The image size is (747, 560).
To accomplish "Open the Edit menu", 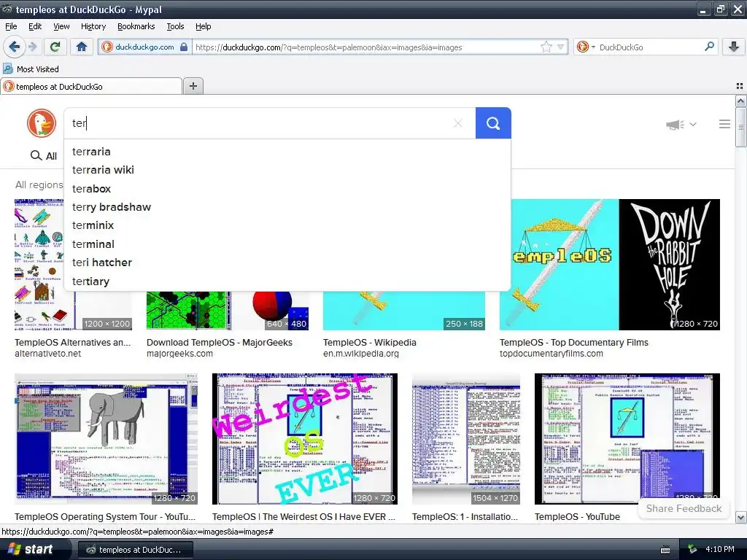I will coord(35,26).
